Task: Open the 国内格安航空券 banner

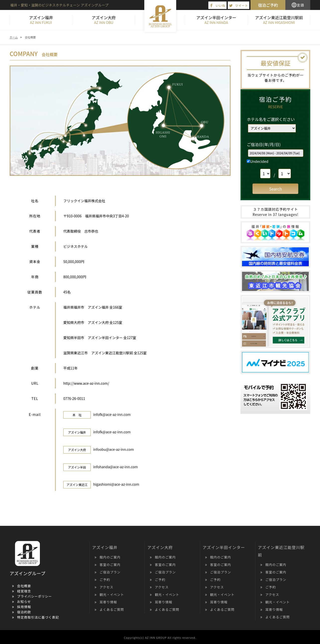Action: (275, 257)
